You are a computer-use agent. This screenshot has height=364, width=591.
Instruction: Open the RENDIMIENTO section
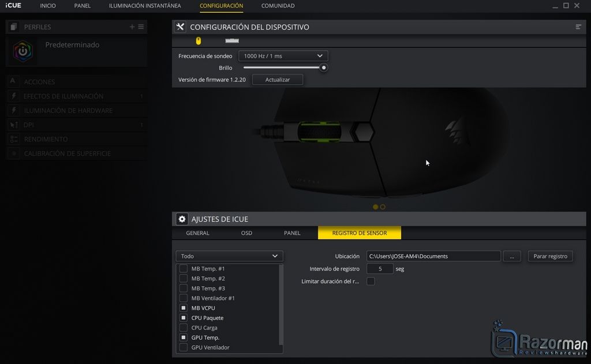76,139
